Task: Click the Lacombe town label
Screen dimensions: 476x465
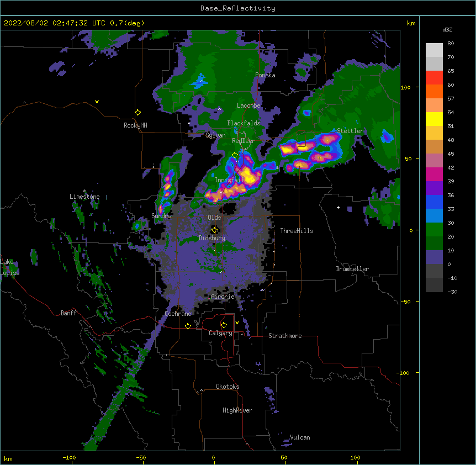Action: coord(248,105)
